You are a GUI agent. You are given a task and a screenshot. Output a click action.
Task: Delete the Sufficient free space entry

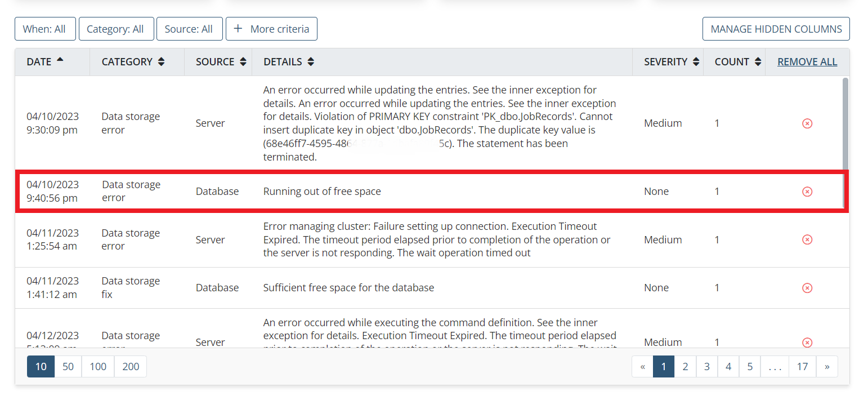(x=807, y=288)
